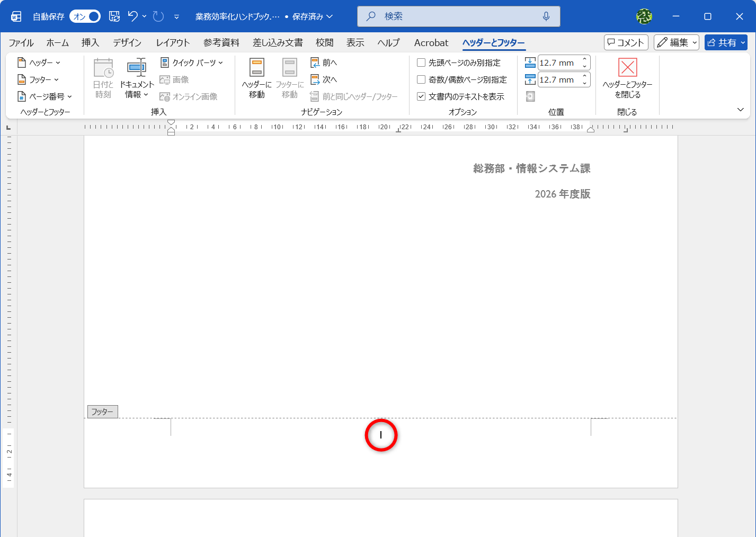Enable 先頭ページのみ別指定 checkbox
The image size is (756, 537).
coord(421,62)
